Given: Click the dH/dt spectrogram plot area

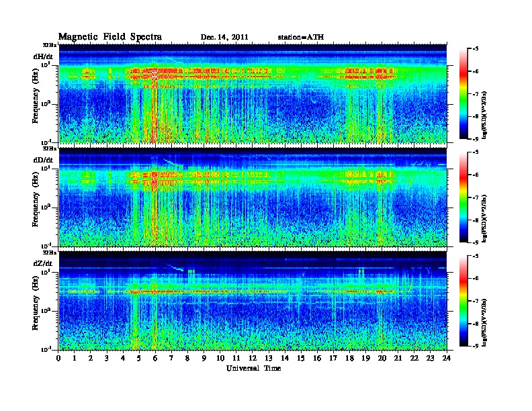Looking at the screenshot, I should click(253, 93).
